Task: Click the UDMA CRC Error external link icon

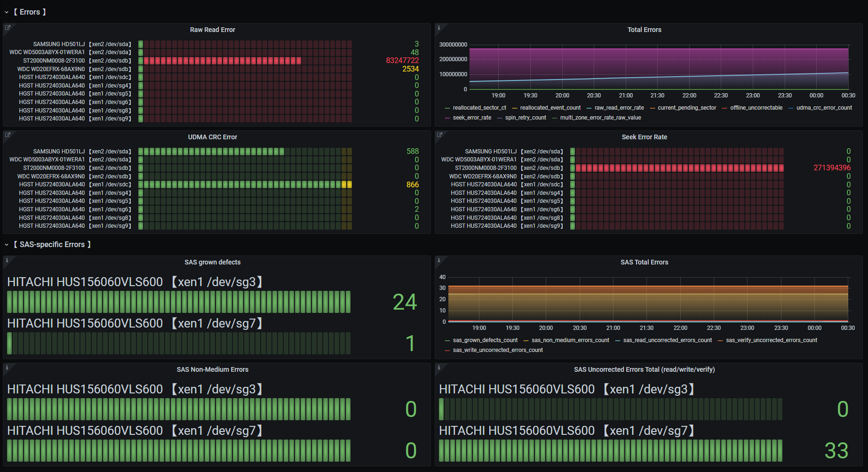Action: (x=8, y=135)
